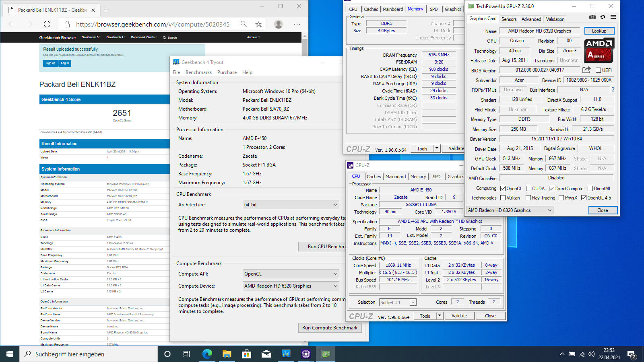
Task: Add the page to favorites with the star icon
Action: pos(258,24)
